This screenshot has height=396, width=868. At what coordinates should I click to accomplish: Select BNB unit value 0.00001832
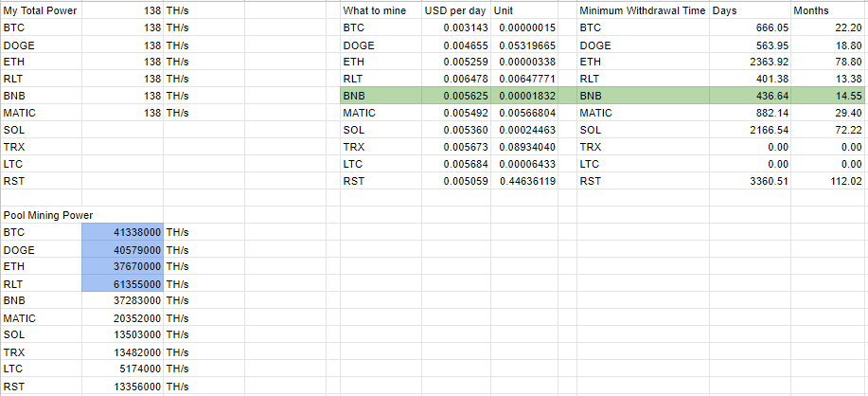(524, 96)
